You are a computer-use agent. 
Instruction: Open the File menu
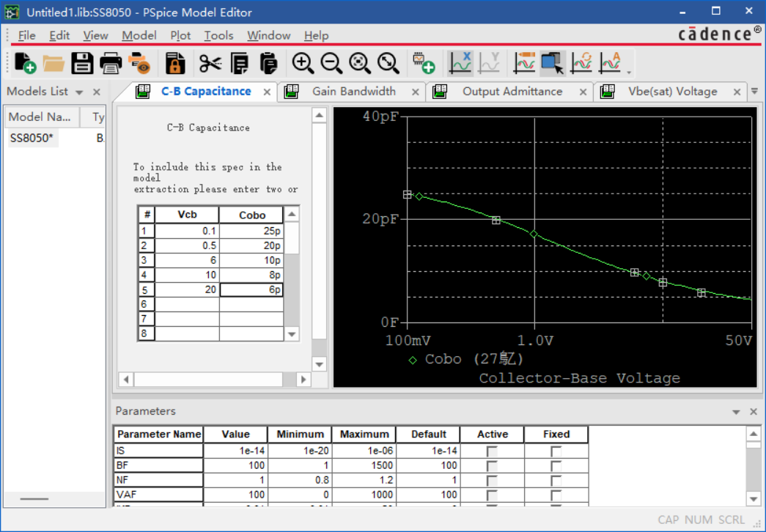pos(26,36)
